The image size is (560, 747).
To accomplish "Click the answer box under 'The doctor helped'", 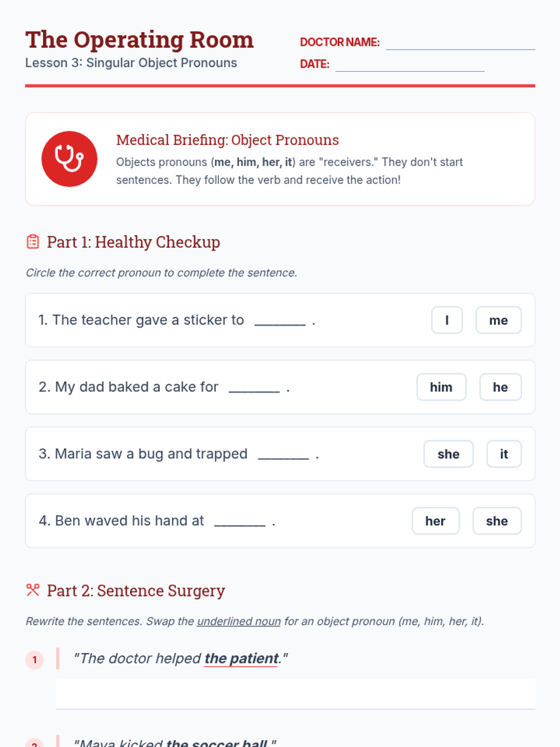I will tap(295, 694).
